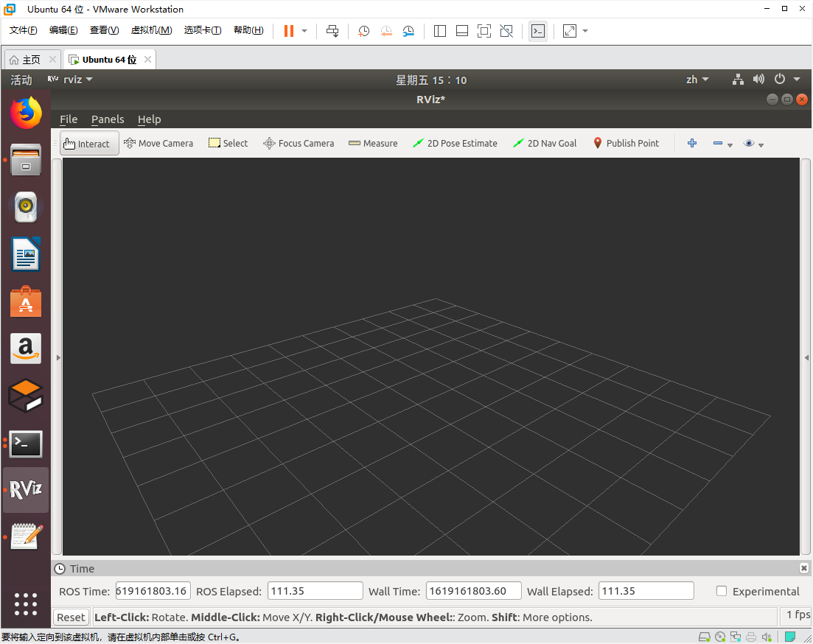Open Terminal from the dock
This screenshot has width=813, height=644.
click(25, 444)
